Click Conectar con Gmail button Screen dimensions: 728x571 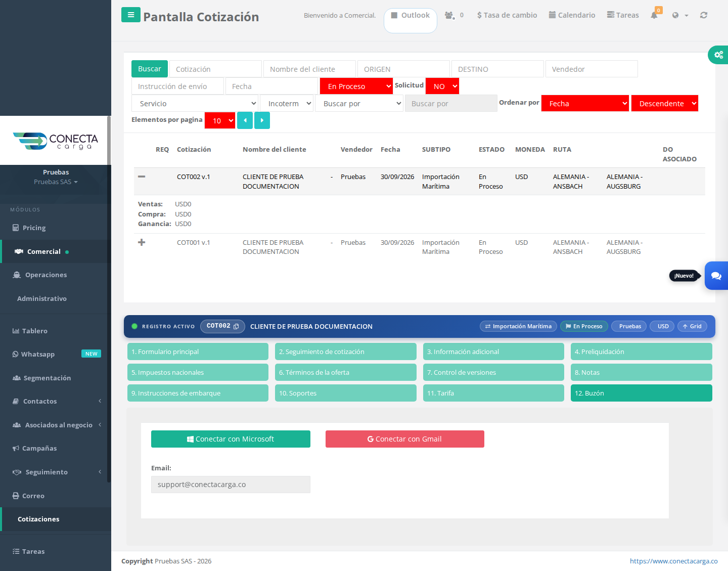pos(405,439)
